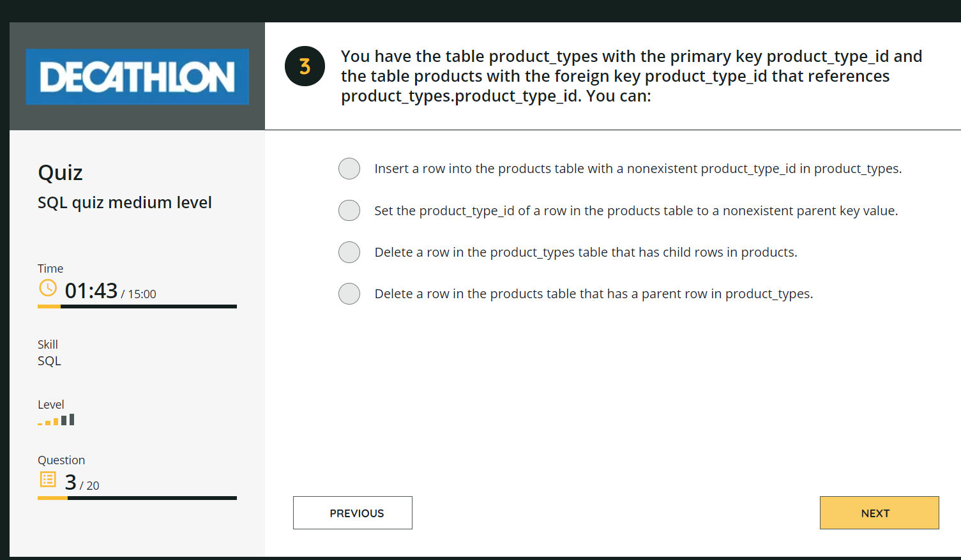
Task: Click the 'SQL quiz medium level' subtitle
Action: 125,202
